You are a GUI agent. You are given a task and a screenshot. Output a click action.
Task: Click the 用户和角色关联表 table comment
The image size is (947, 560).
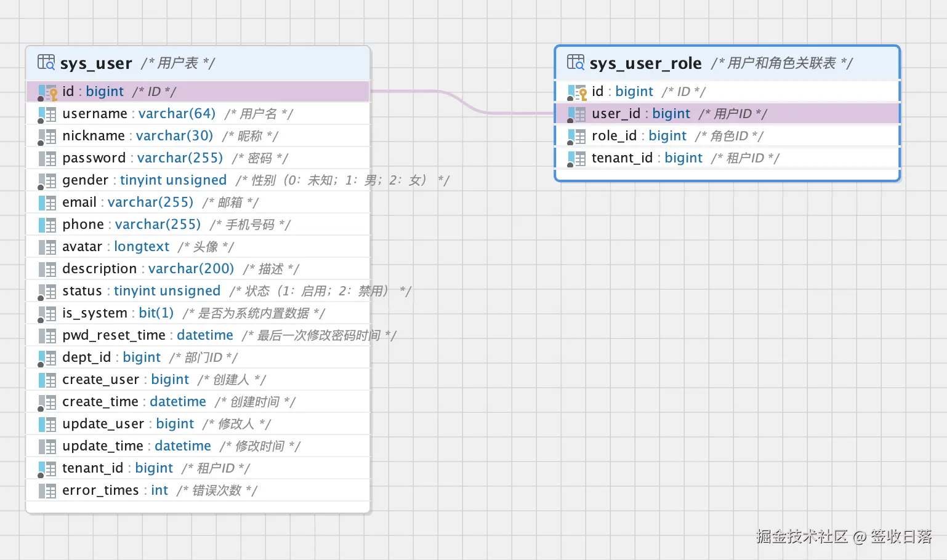(x=782, y=63)
